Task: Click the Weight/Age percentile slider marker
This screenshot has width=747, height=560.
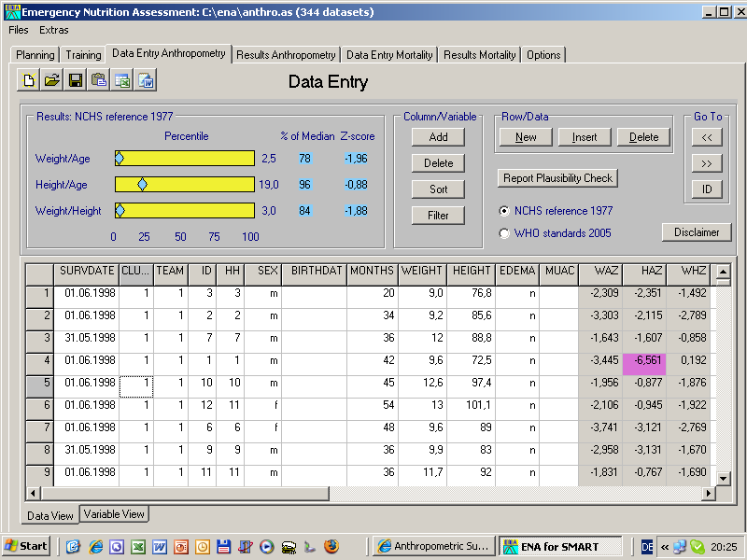Action: (x=119, y=159)
